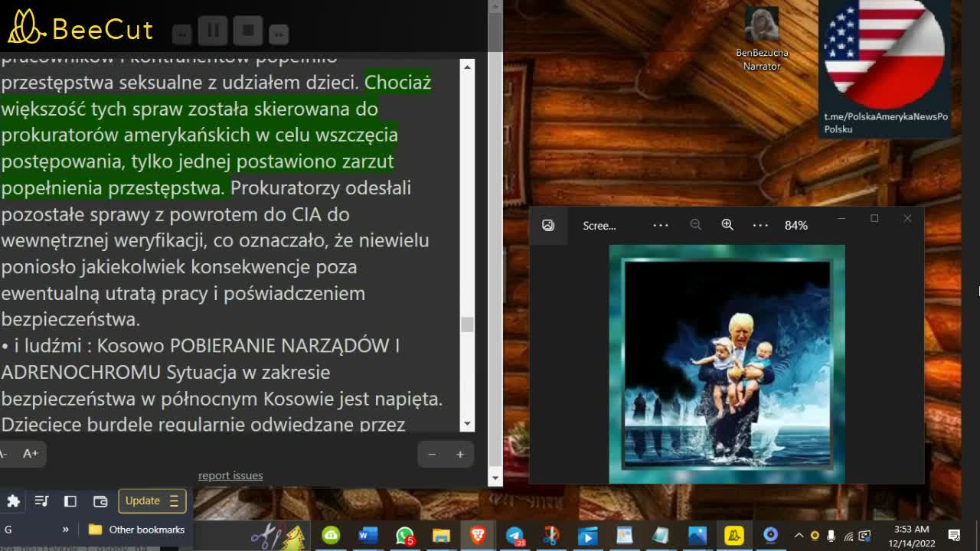The width and height of the screenshot is (980, 551).
Task: Click the browser page scroll-down arrow
Action: [495, 478]
